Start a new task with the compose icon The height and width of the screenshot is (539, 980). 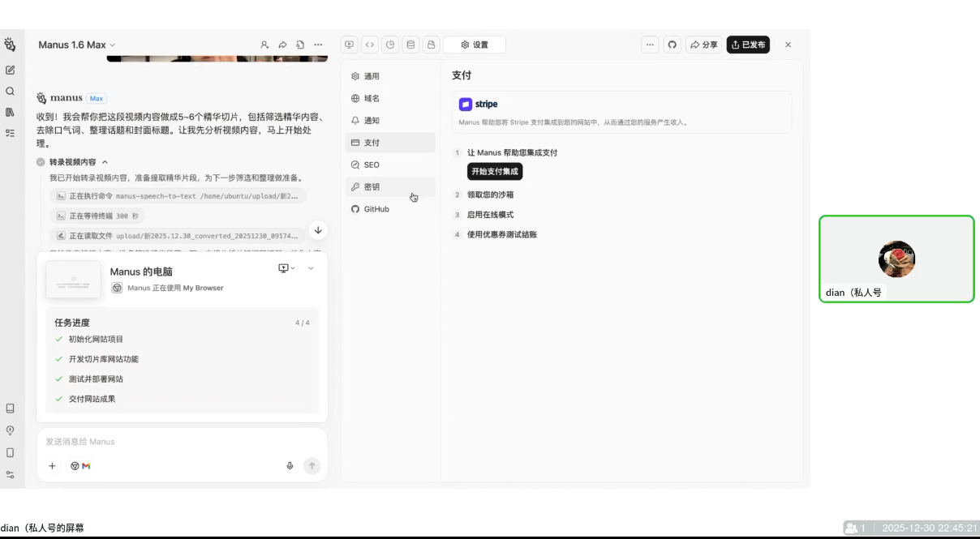[10, 70]
